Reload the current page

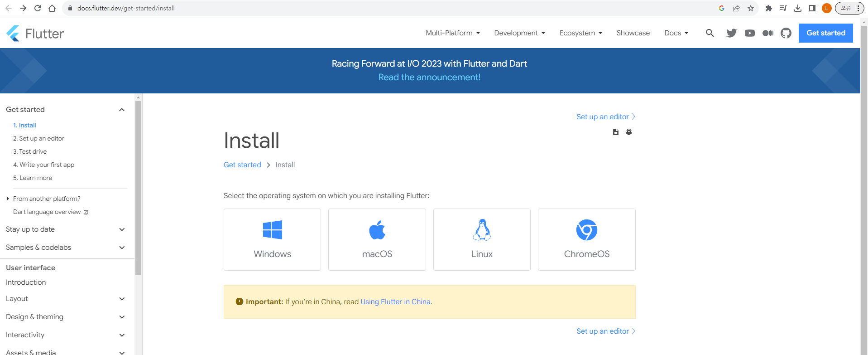pos(38,8)
